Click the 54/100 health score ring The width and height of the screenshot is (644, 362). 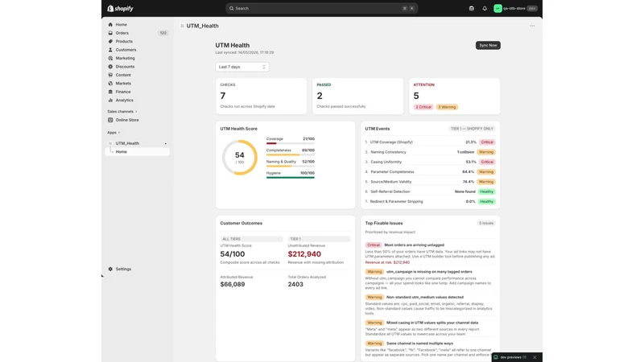tap(239, 158)
